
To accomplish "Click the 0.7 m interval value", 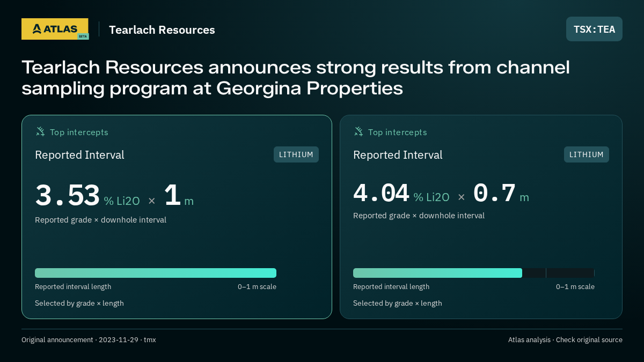I will click(x=501, y=194).
